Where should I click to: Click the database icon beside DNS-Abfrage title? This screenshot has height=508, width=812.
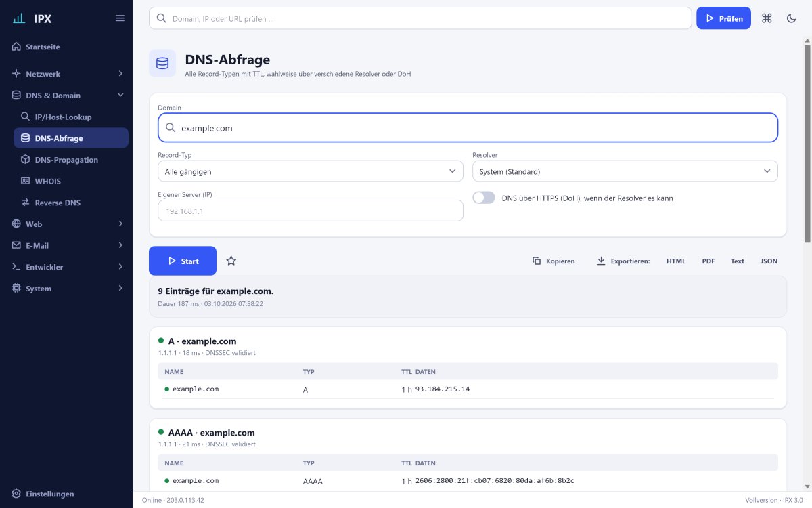162,63
